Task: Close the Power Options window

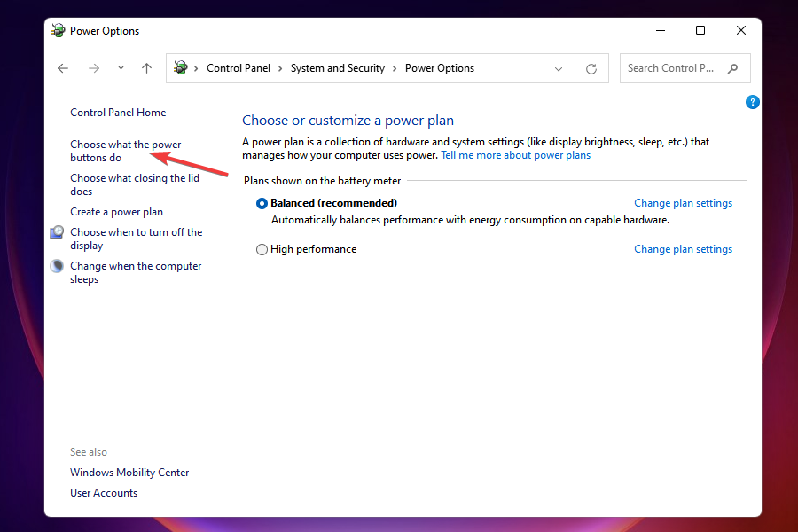Action: pyautogui.click(x=741, y=30)
